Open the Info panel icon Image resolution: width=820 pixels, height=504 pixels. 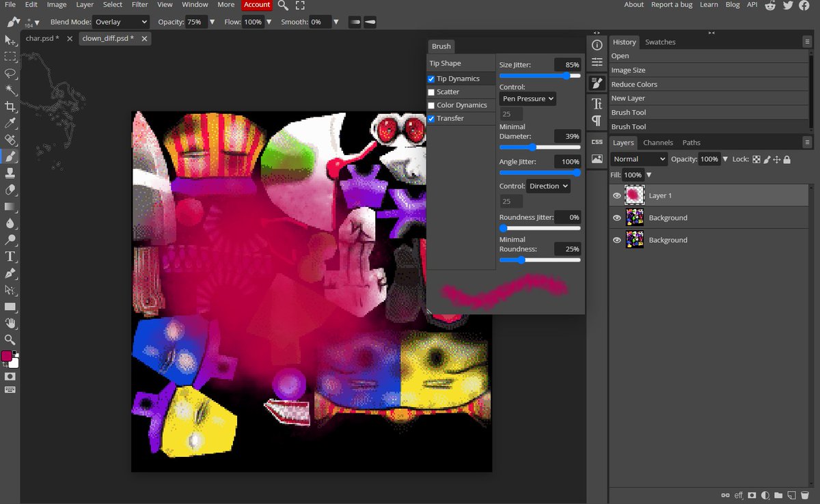point(597,45)
